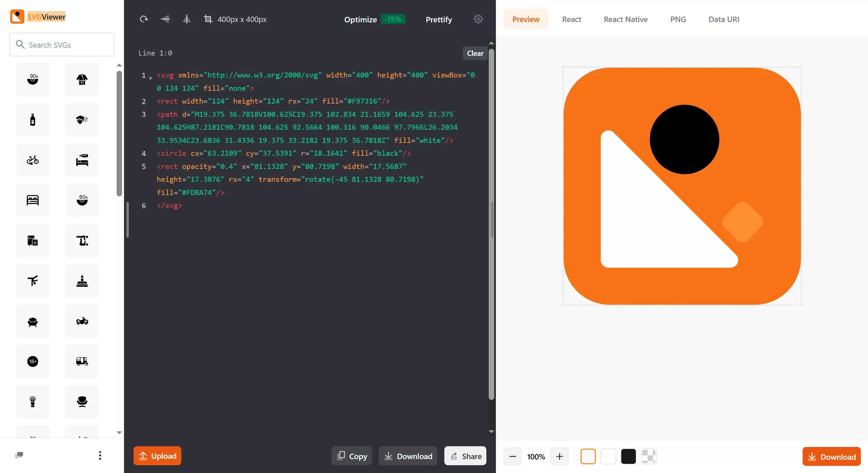Select the hospital bed icon thumbnail
This screenshot has height=473, width=868.
(82, 160)
